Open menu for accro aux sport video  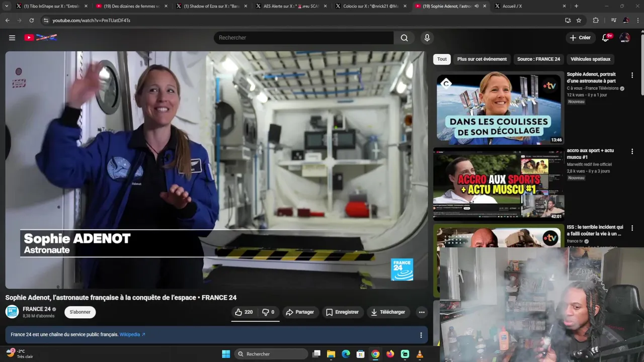tap(632, 152)
